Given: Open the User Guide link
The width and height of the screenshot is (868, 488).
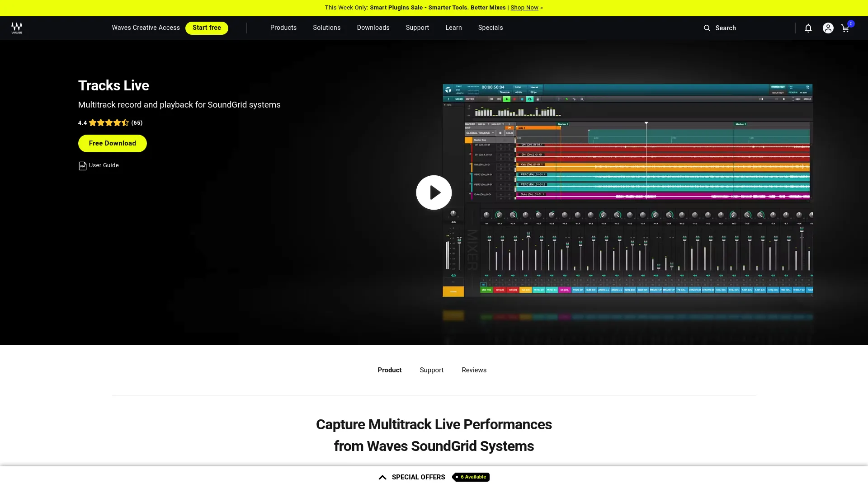Looking at the screenshot, I should (x=104, y=165).
